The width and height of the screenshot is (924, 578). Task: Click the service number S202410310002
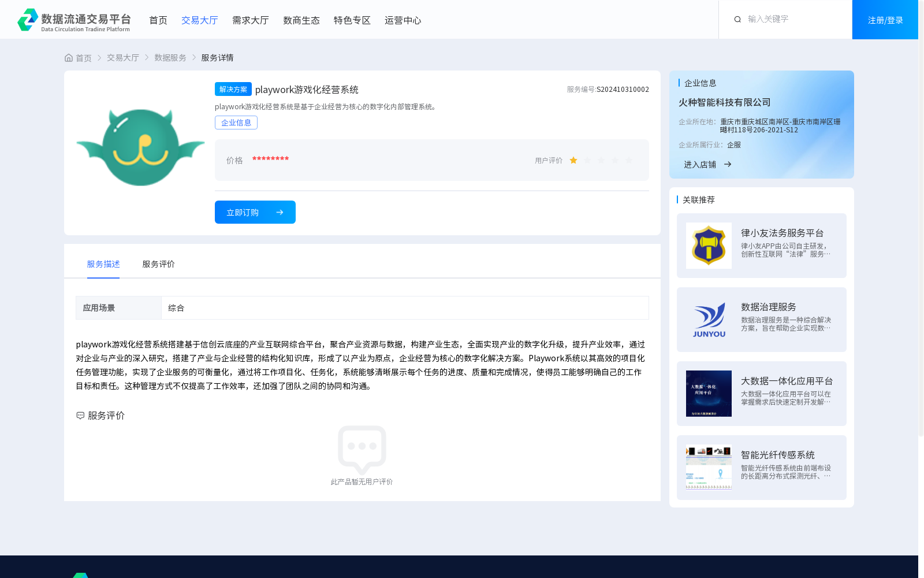[x=623, y=90]
